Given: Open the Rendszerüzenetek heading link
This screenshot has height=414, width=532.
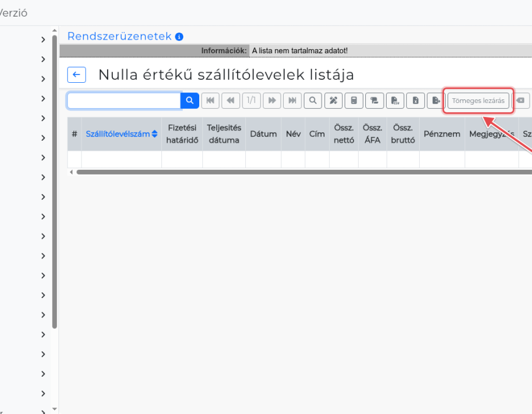Looking at the screenshot, I should click(119, 36).
